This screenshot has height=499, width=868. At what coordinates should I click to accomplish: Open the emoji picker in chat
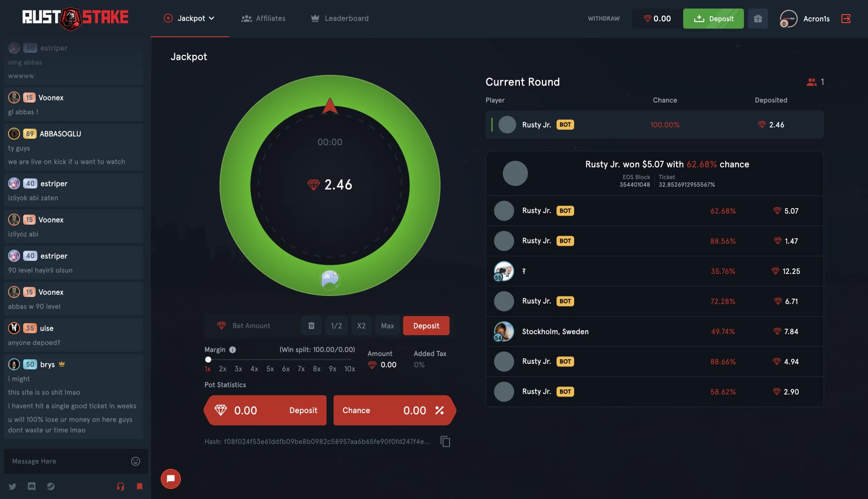click(x=136, y=461)
